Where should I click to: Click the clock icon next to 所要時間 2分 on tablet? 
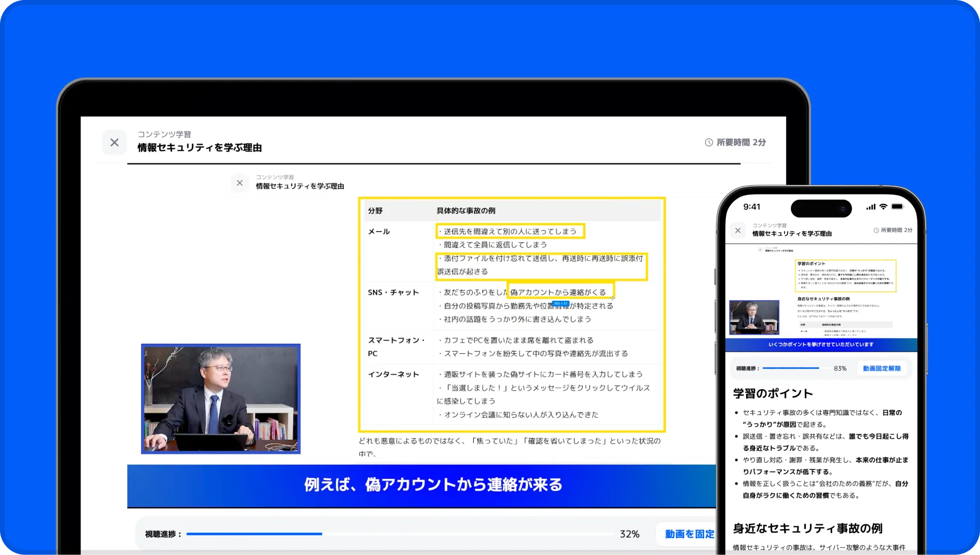pos(708,142)
